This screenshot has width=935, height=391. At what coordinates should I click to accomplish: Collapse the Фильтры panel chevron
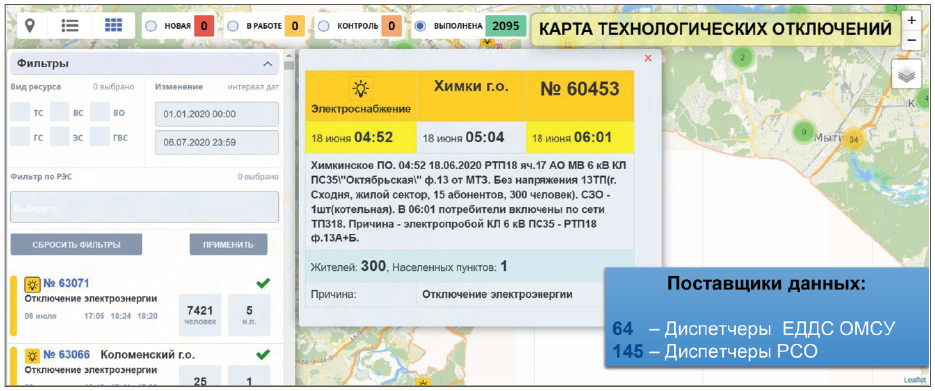[x=267, y=64]
